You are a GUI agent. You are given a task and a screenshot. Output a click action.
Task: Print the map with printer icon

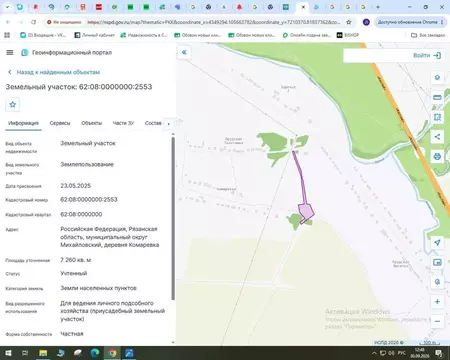tap(437, 156)
